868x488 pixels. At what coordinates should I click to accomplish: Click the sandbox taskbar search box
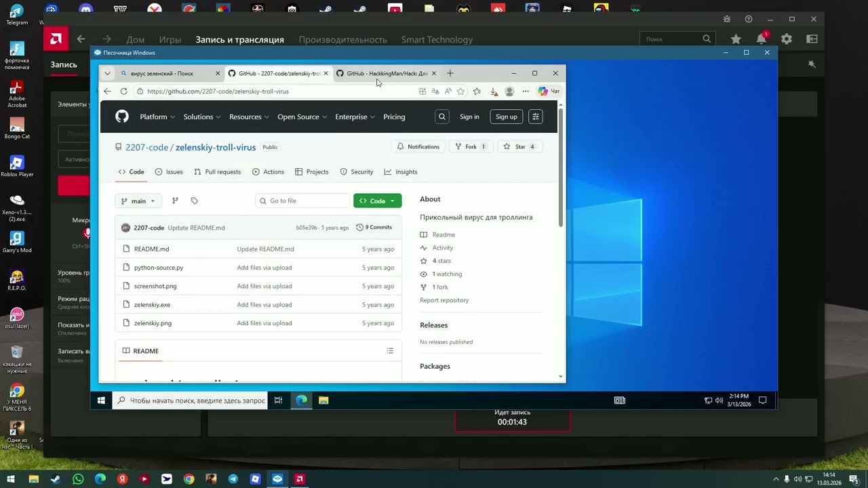point(190,401)
